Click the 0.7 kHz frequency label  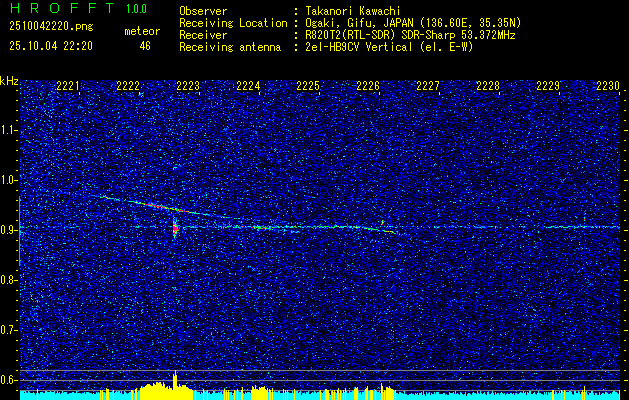[9, 330]
